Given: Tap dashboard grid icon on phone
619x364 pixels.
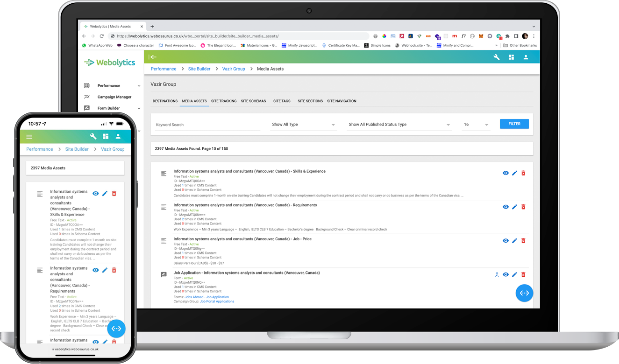Looking at the screenshot, I should click(106, 136).
